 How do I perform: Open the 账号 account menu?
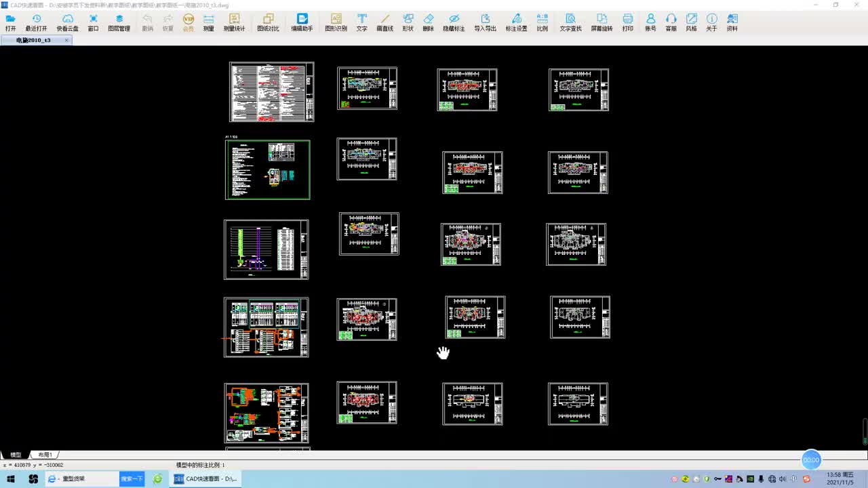[x=650, y=22]
